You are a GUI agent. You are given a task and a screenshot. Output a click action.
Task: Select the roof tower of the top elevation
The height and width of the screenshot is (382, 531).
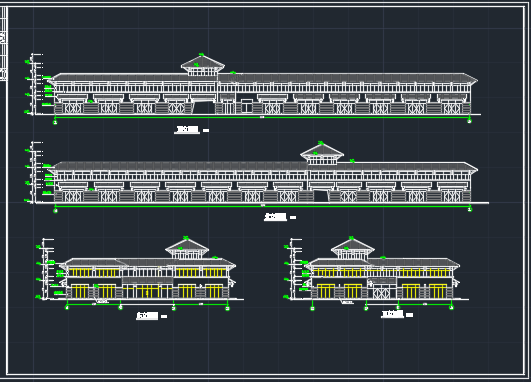(x=203, y=65)
